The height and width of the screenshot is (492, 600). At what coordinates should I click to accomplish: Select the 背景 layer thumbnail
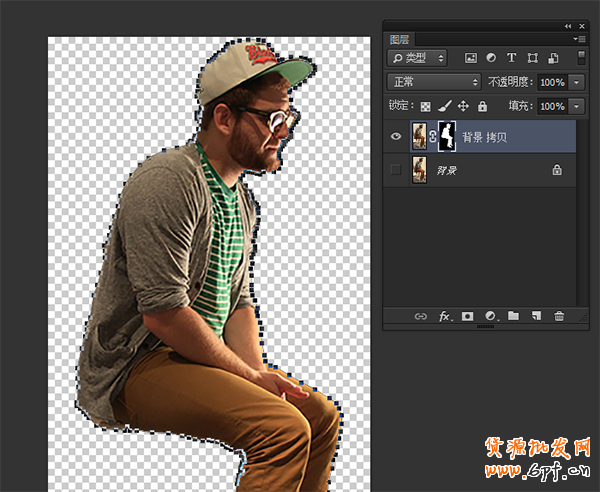pos(419,170)
